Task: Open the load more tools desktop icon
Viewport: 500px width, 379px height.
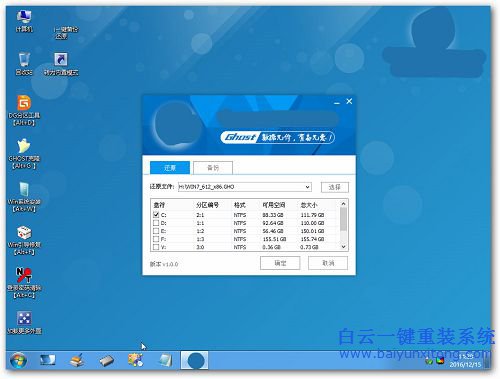Action: (x=24, y=322)
